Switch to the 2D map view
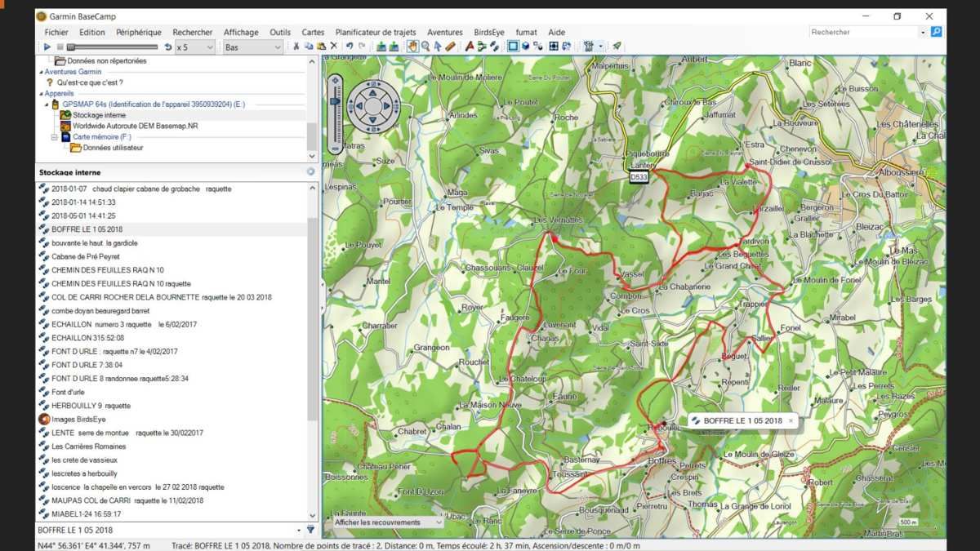 point(514,47)
